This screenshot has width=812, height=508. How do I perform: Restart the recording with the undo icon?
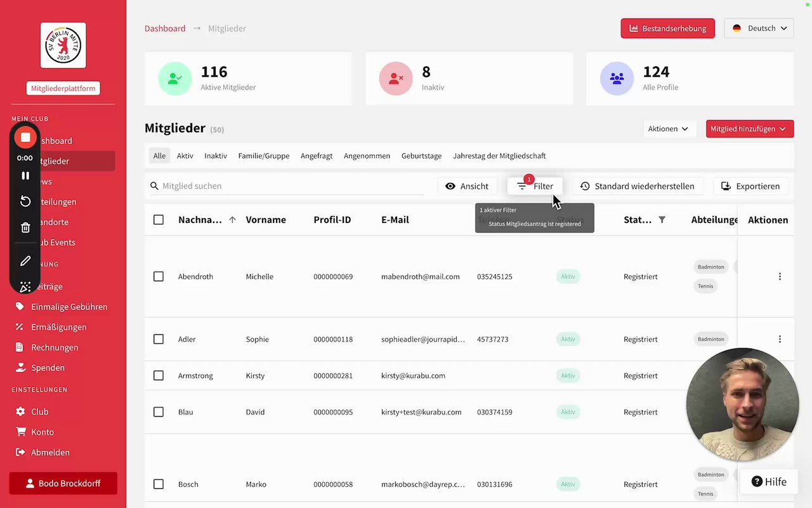tap(25, 201)
